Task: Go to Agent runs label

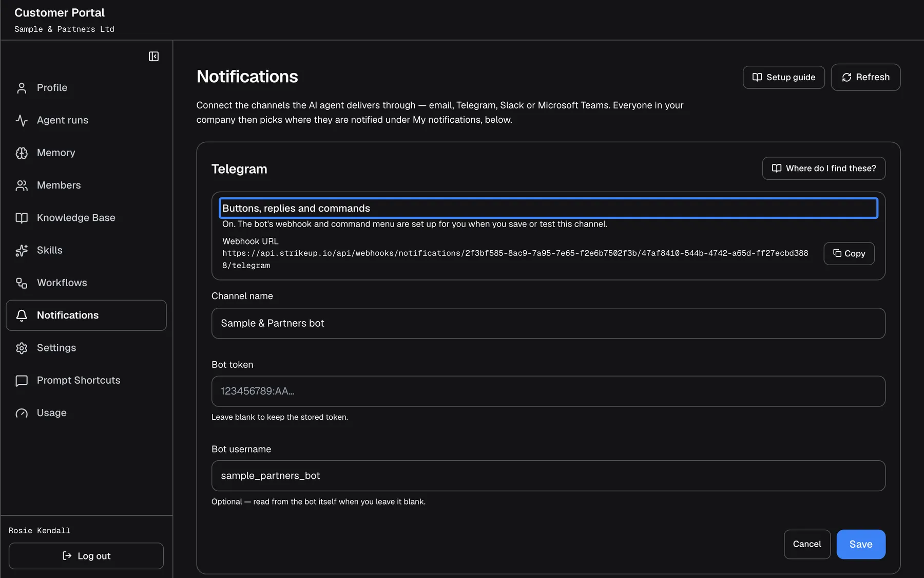Action: click(x=63, y=120)
